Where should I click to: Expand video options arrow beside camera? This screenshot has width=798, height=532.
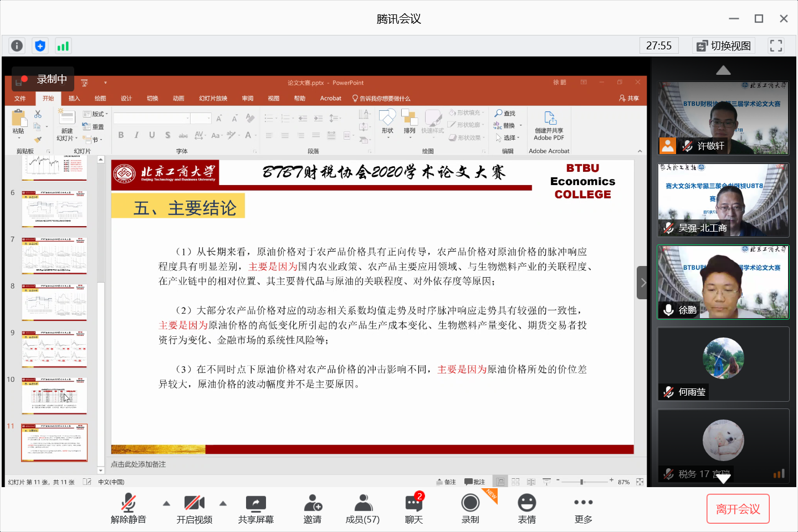pyautogui.click(x=223, y=503)
